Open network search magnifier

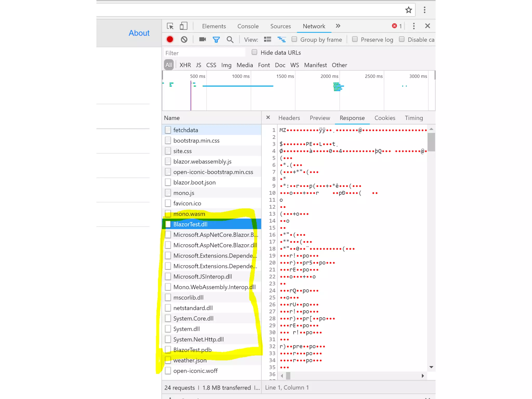230,39
